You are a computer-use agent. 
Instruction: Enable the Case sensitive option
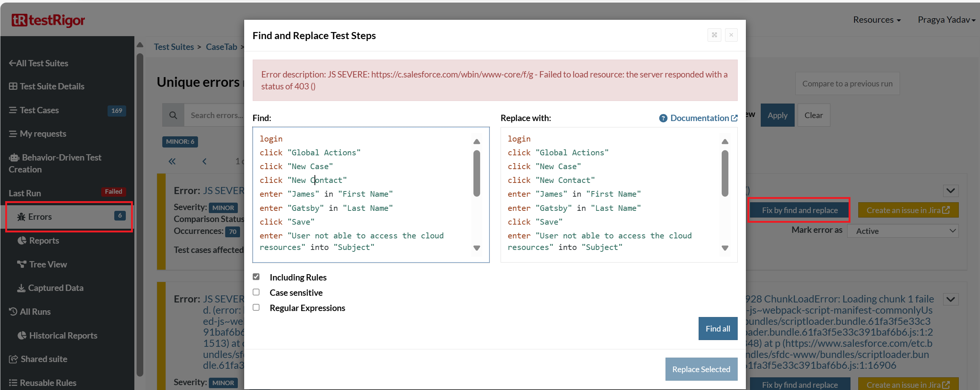(256, 292)
